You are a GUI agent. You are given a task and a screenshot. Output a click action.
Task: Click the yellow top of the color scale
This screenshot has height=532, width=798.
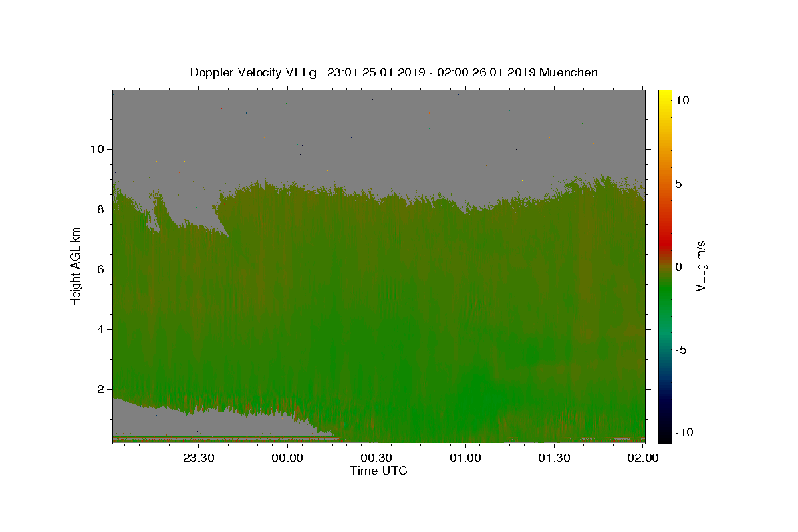coord(665,96)
